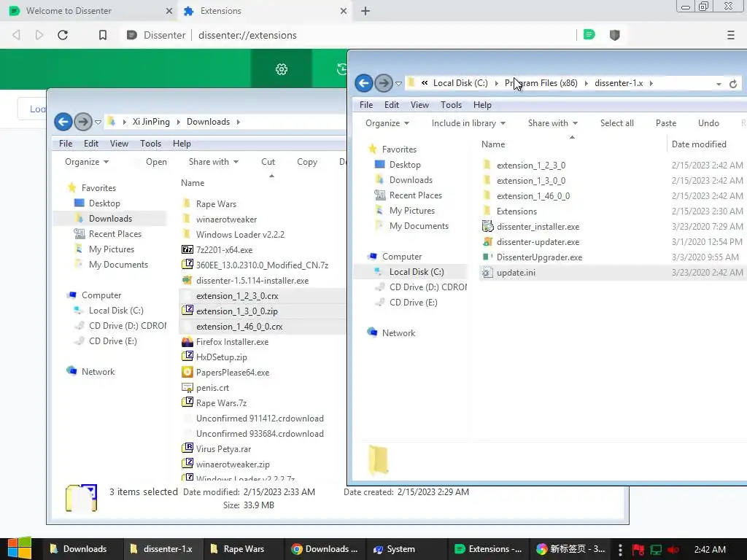The image size is (747, 560).
Task: Expand recent locations arrow in Downloads window
Action: (98, 122)
